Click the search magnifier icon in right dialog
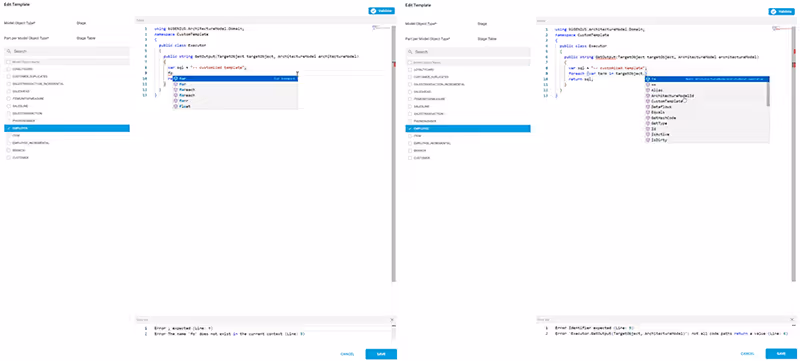This screenshot has height=361, width=800. click(x=410, y=51)
